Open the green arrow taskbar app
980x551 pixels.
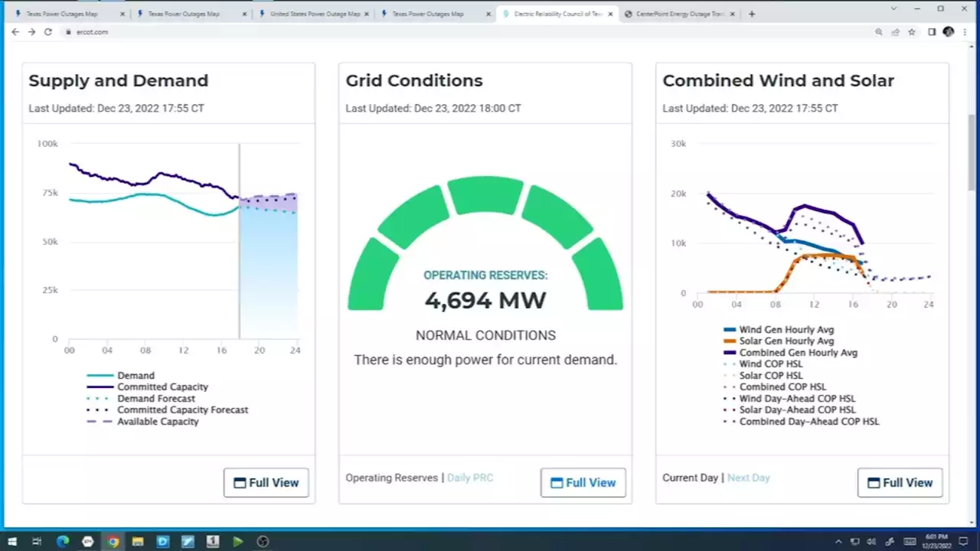pos(238,542)
